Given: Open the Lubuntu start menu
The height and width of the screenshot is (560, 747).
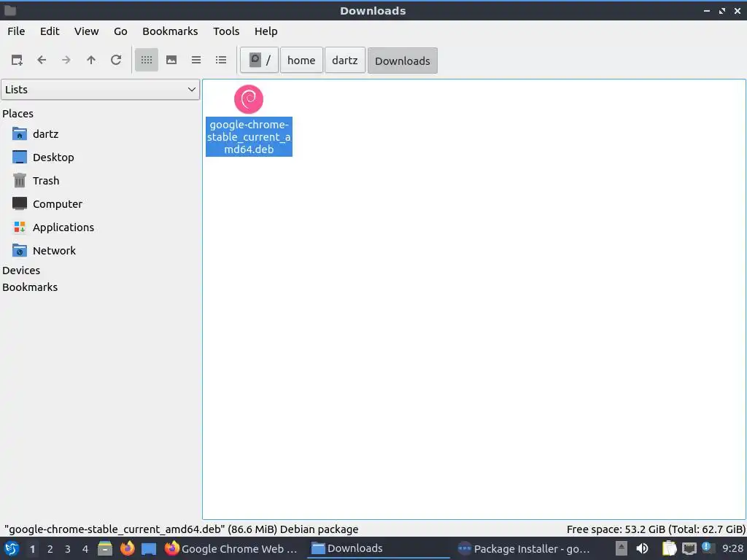Looking at the screenshot, I should pyautogui.click(x=12, y=548).
